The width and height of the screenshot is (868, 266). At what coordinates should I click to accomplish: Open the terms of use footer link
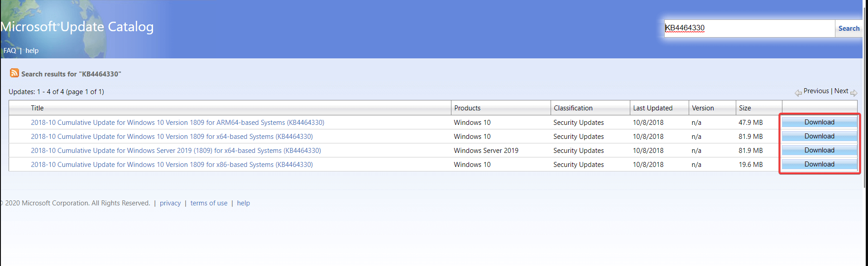209,203
